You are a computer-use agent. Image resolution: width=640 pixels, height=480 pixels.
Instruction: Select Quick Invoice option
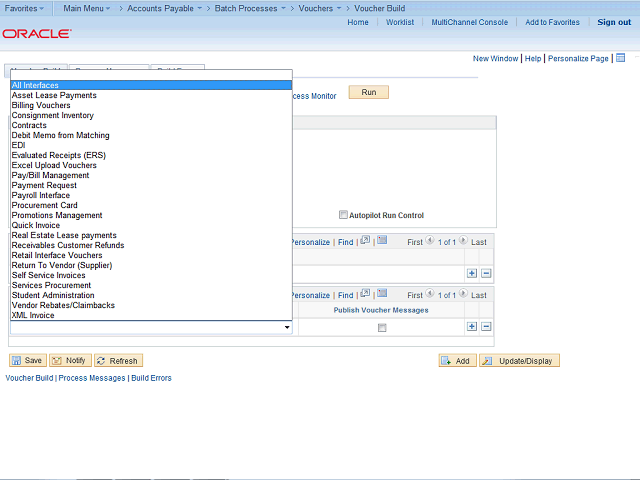click(x=151, y=225)
